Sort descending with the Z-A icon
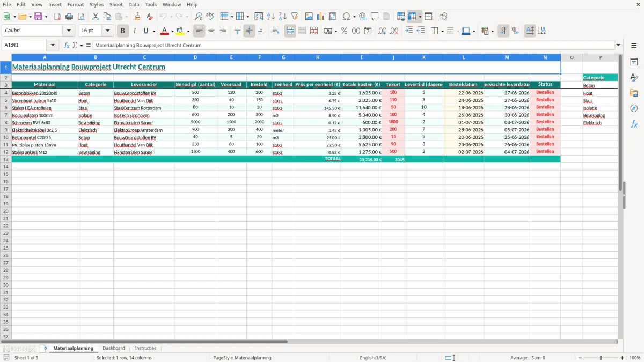The image size is (644, 362). click(x=282, y=17)
